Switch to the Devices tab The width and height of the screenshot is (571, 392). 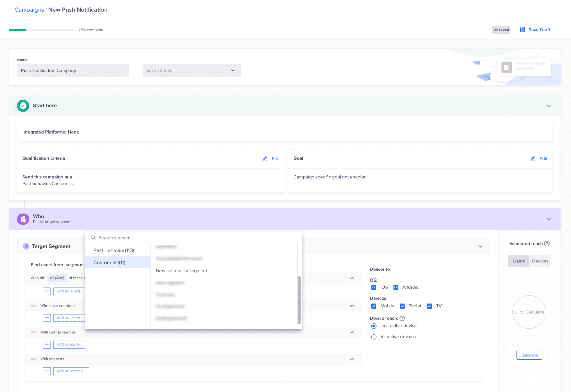point(540,261)
